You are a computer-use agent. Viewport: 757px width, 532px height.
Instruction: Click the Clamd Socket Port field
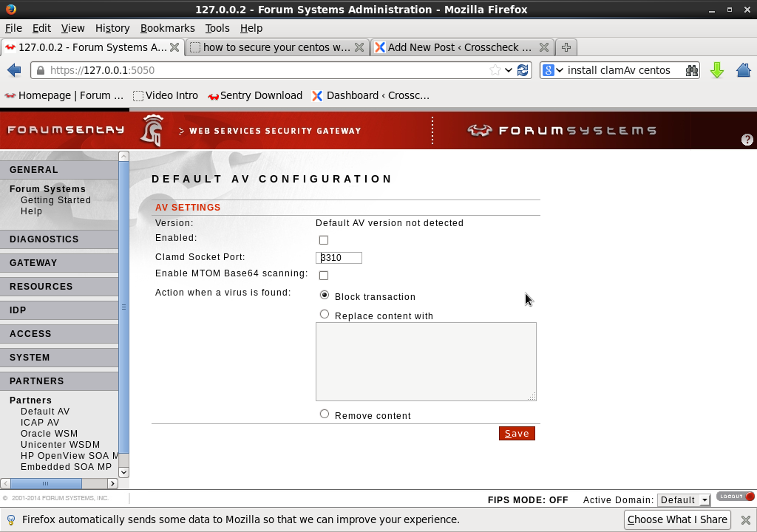[x=339, y=258]
